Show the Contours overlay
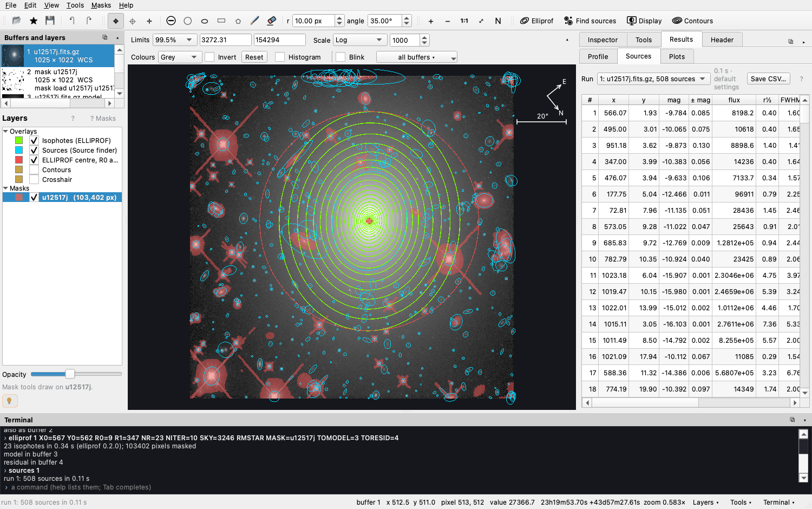 pyautogui.click(x=34, y=169)
